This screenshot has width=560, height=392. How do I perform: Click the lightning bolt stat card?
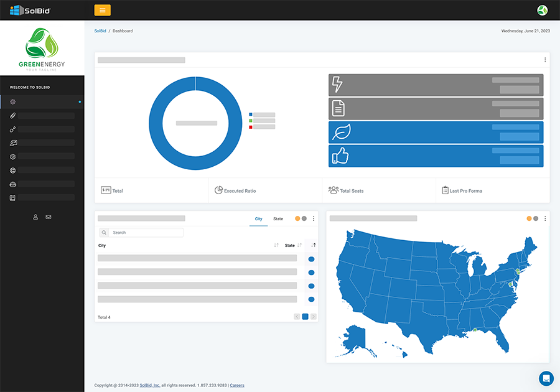(436, 85)
